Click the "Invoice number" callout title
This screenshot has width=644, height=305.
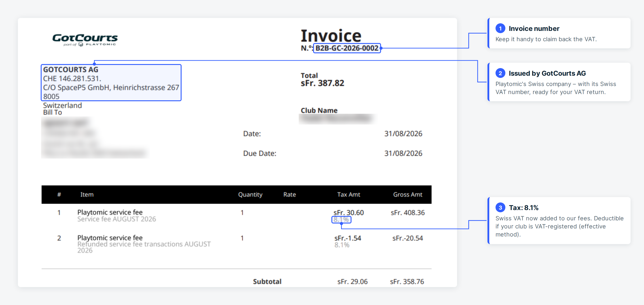point(534,28)
